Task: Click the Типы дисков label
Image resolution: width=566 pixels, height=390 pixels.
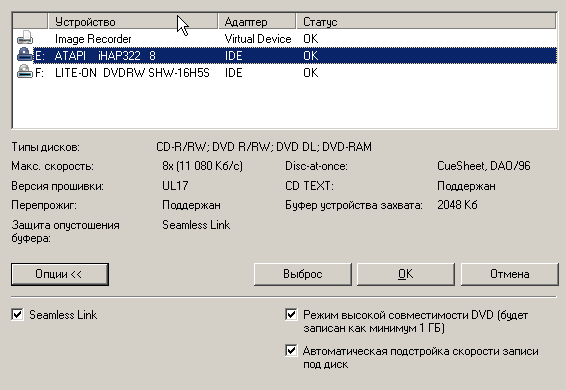Action: click(x=45, y=147)
